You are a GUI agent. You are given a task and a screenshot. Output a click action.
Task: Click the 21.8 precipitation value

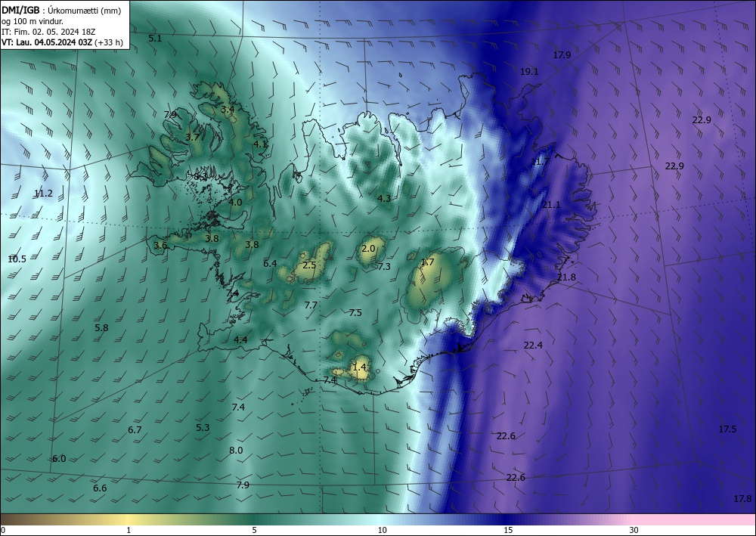[566, 277]
